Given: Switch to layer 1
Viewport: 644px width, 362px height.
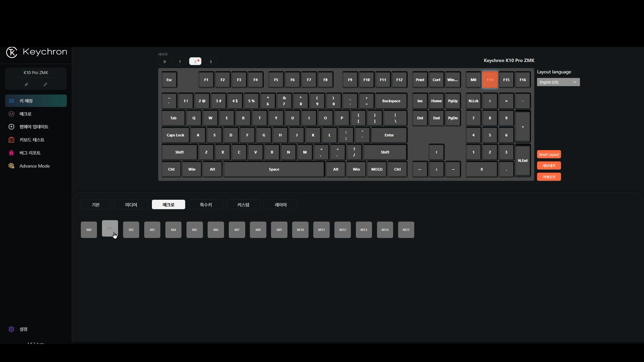Looking at the screenshot, I should (180, 62).
